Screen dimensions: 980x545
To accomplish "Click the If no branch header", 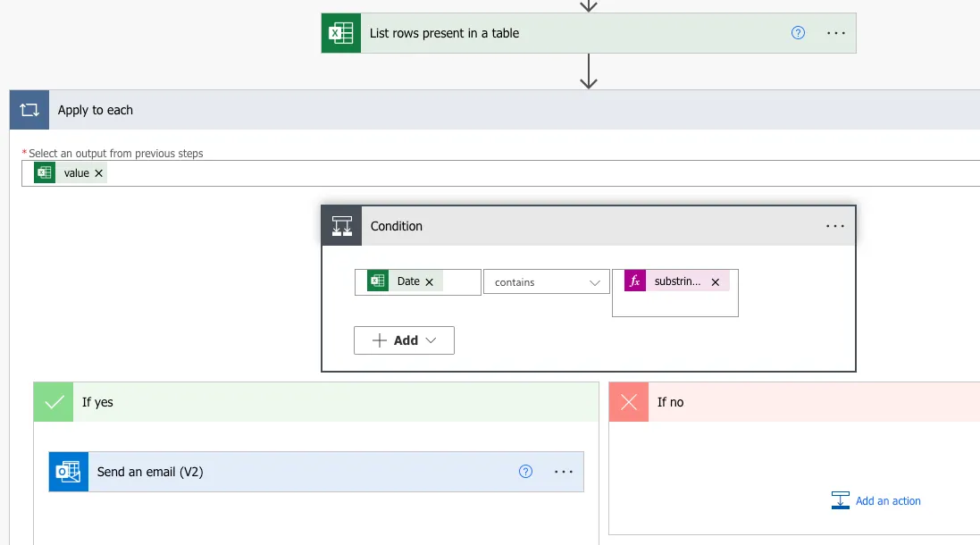I will [x=794, y=402].
